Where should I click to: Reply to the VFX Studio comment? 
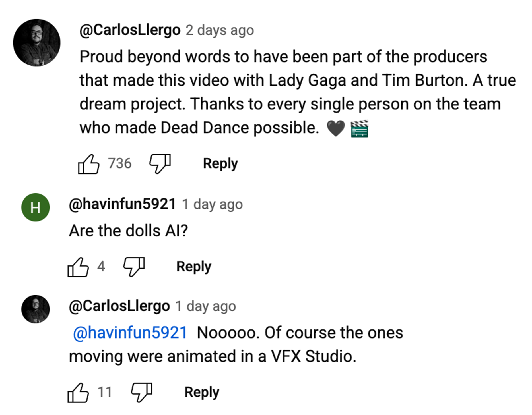coord(202,392)
